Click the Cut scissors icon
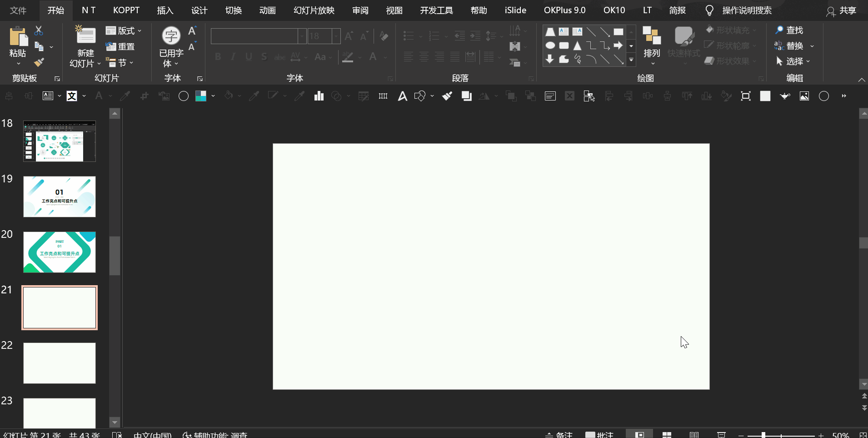The image size is (868, 438). click(39, 30)
